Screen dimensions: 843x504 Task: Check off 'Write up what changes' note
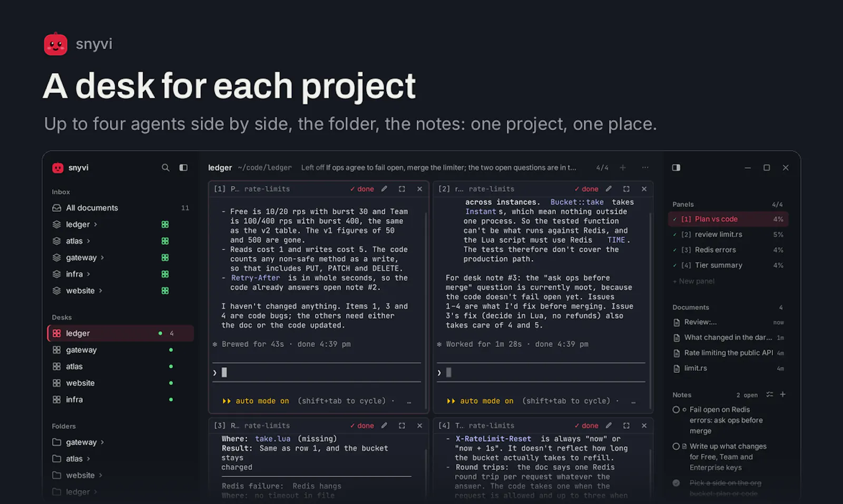click(x=676, y=447)
